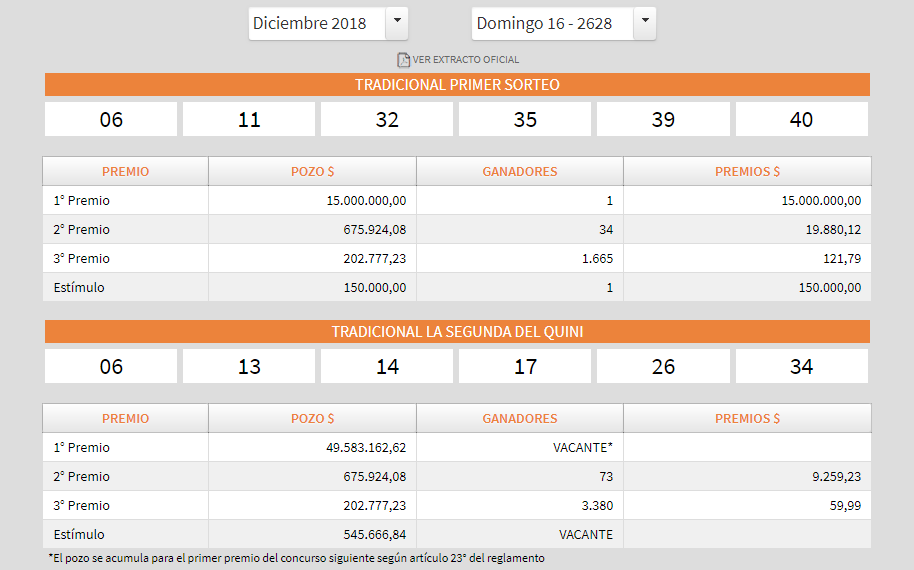This screenshot has width=914, height=570.
Task: Click the Domingo 16 - 2628 draw field
Action: 551,23
